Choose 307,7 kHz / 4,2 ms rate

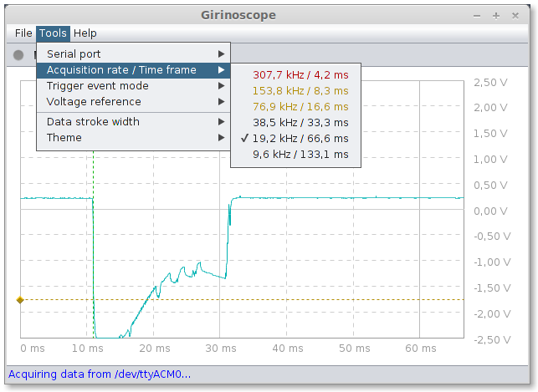295,74
